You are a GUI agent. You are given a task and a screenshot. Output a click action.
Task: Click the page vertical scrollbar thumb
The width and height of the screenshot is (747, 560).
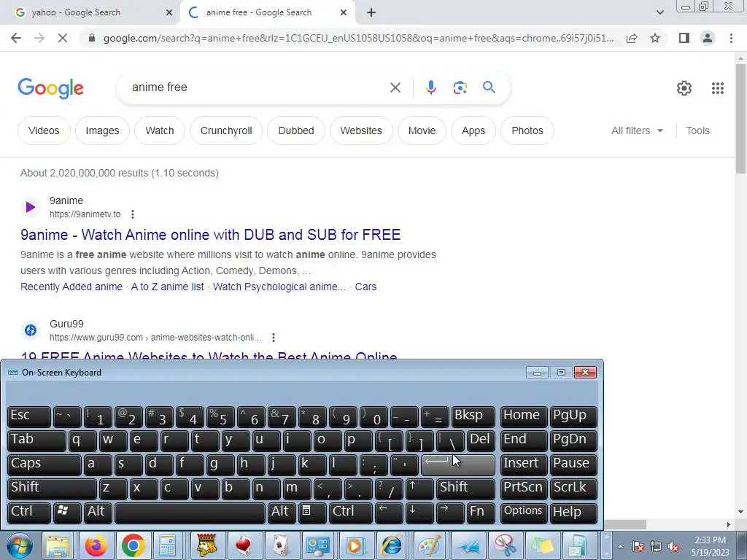[740, 119]
